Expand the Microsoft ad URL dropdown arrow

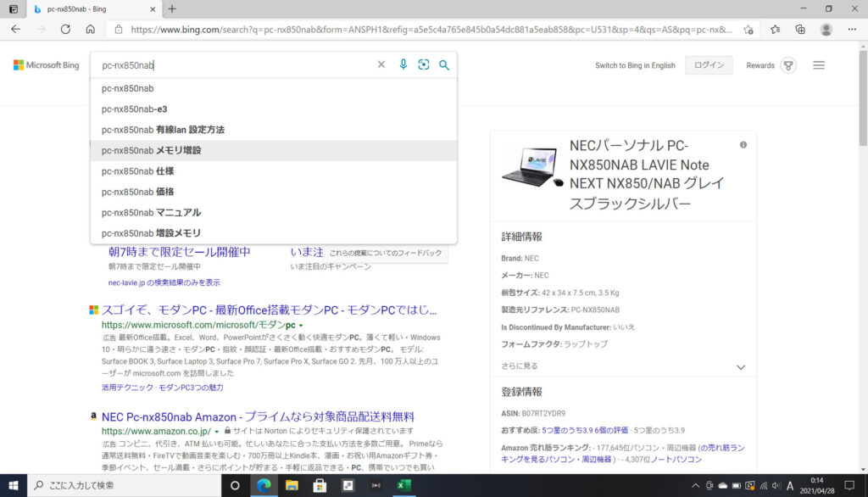point(300,326)
